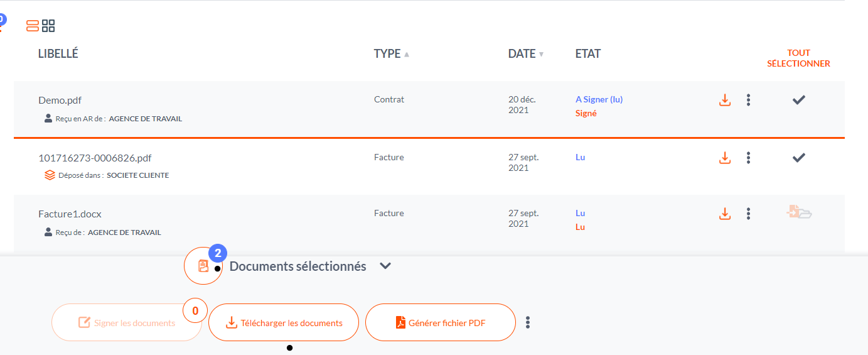868x355 pixels.
Task: Switch to list view layout icon
Action: coord(33,26)
